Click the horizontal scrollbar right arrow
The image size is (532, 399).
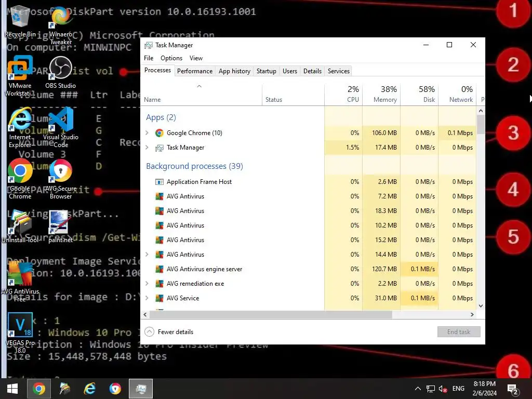pos(472,314)
